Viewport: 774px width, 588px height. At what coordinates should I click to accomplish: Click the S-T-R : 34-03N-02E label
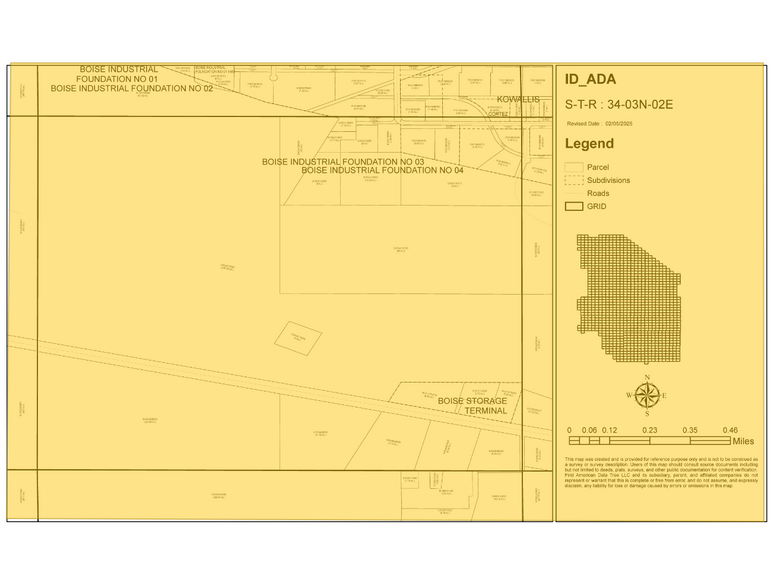click(x=619, y=103)
